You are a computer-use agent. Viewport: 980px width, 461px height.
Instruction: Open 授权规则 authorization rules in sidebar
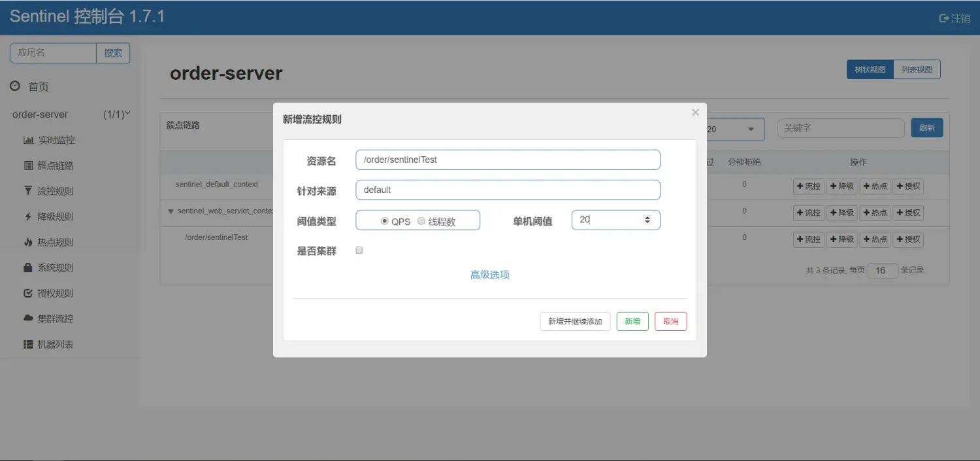pos(49,293)
